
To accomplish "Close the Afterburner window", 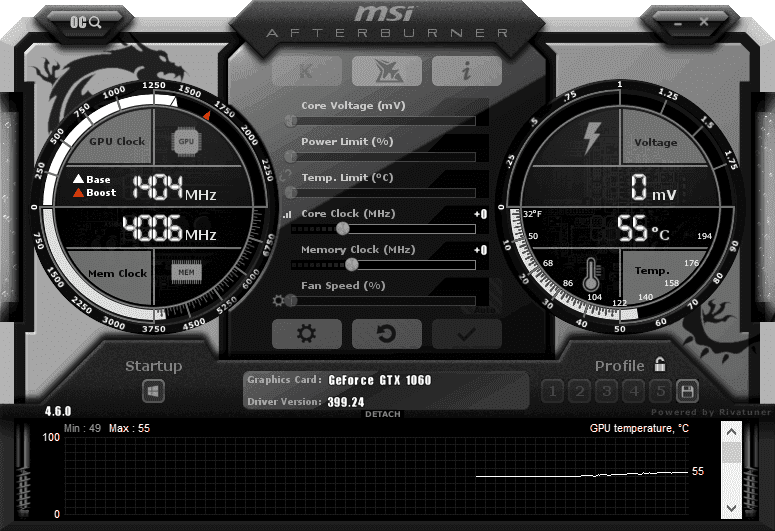I will click(704, 22).
